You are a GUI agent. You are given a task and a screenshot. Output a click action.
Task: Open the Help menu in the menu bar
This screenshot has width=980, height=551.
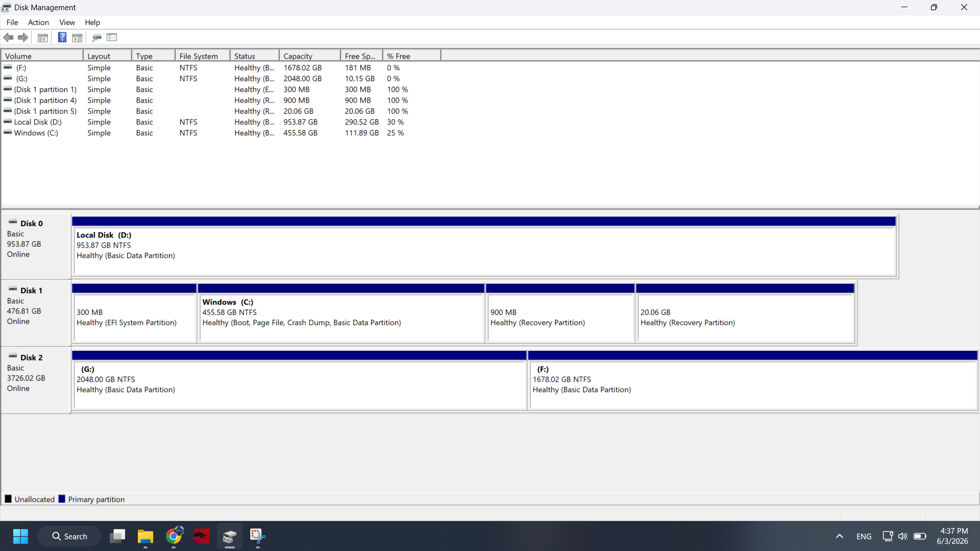click(92, 22)
